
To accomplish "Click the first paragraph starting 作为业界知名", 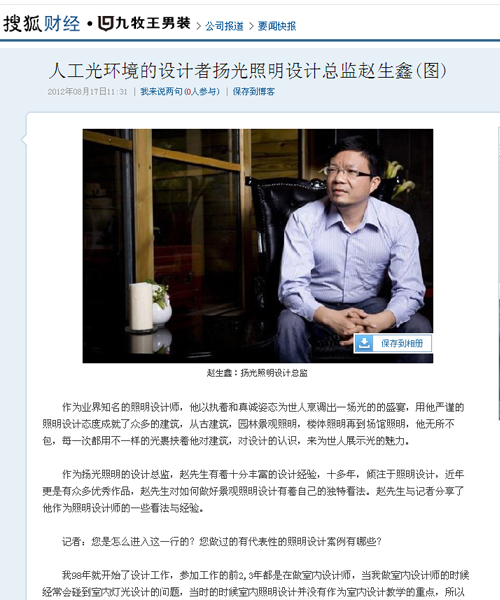I will [253, 424].
